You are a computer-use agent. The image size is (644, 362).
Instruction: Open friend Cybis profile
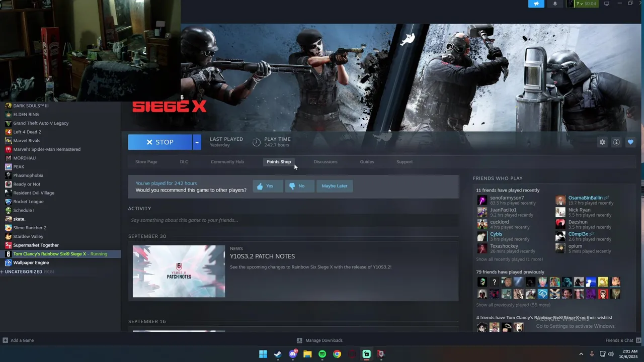pos(496,234)
